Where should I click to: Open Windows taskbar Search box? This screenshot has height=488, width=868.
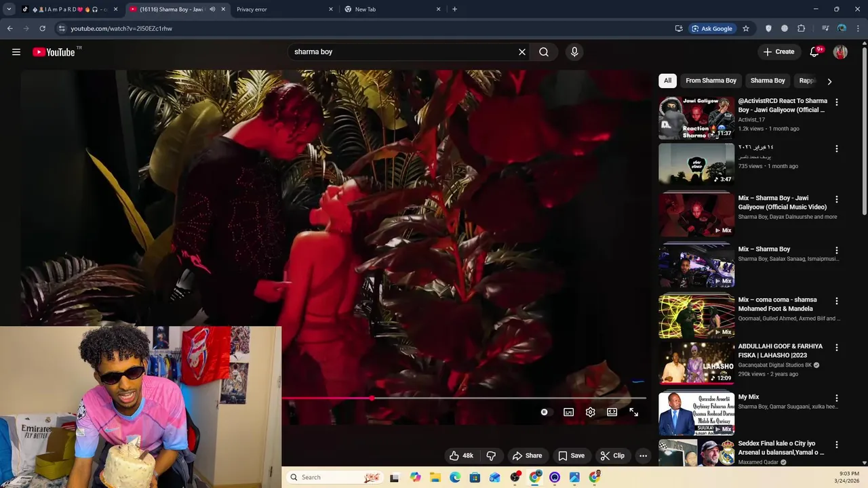335,477
